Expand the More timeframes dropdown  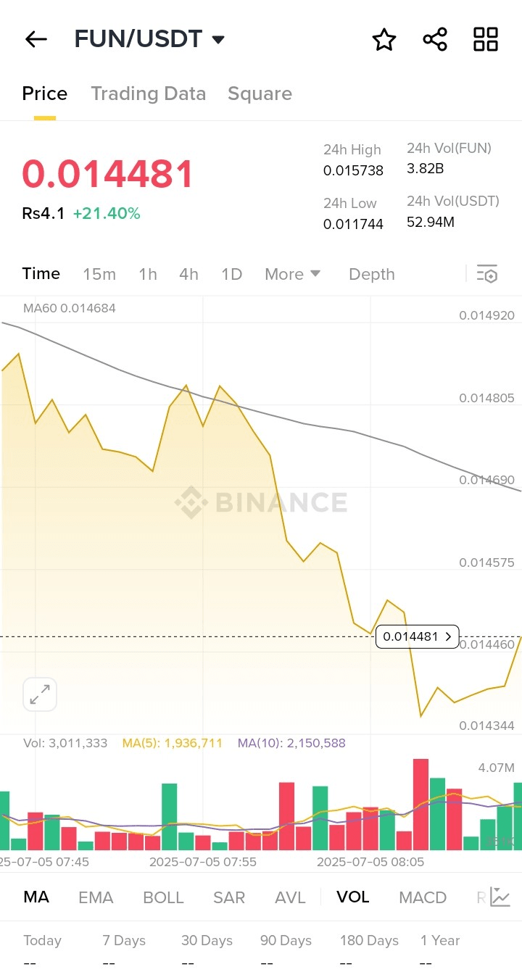pyautogui.click(x=292, y=274)
